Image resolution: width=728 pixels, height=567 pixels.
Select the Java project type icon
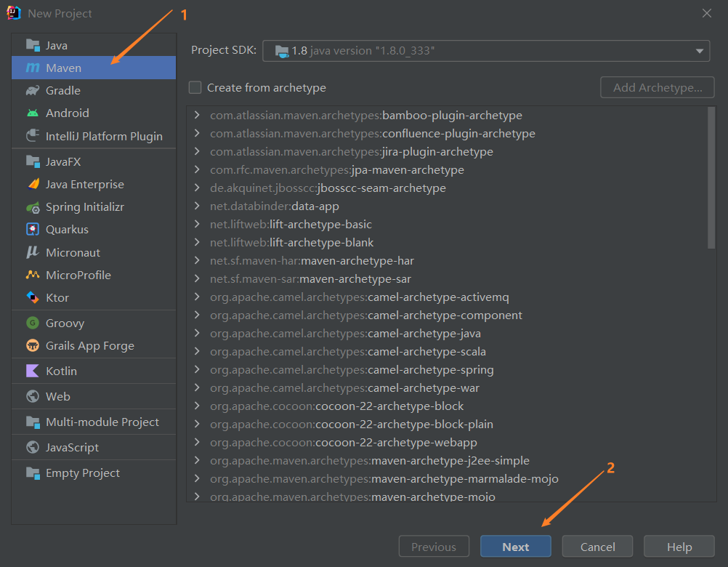pyautogui.click(x=33, y=45)
